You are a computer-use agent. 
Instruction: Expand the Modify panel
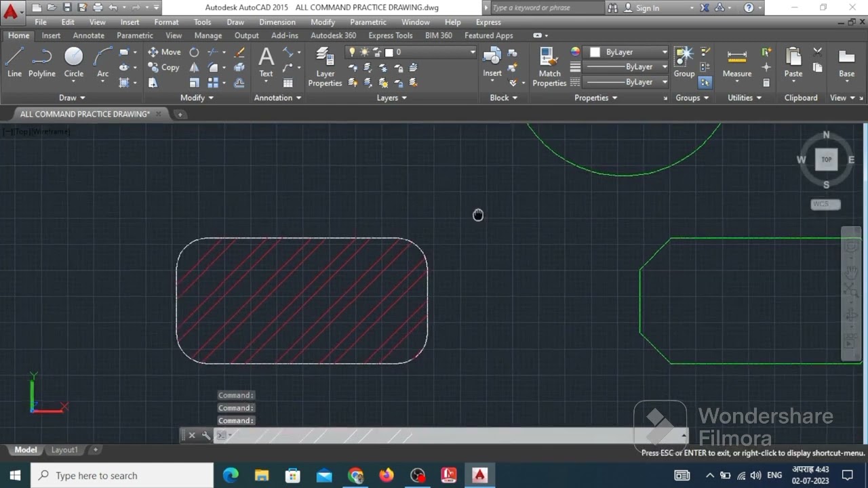[x=197, y=98]
